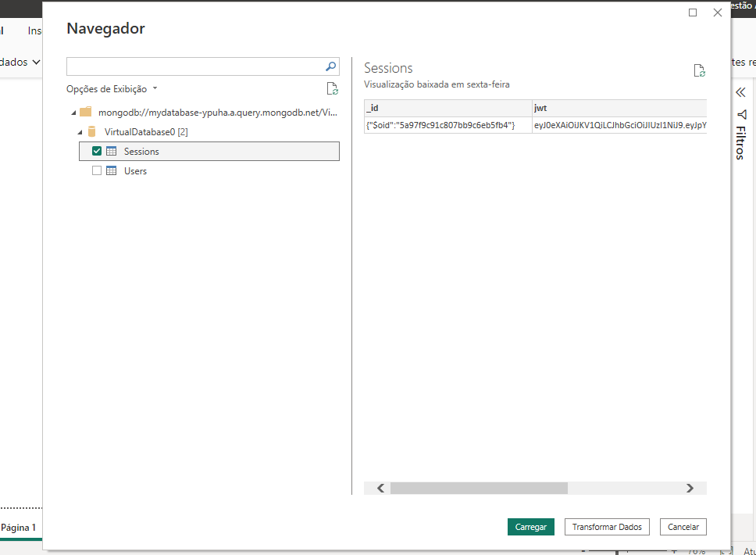Click the Carregar button
Image resolution: width=756 pixels, height=555 pixels.
coord(531,527)
